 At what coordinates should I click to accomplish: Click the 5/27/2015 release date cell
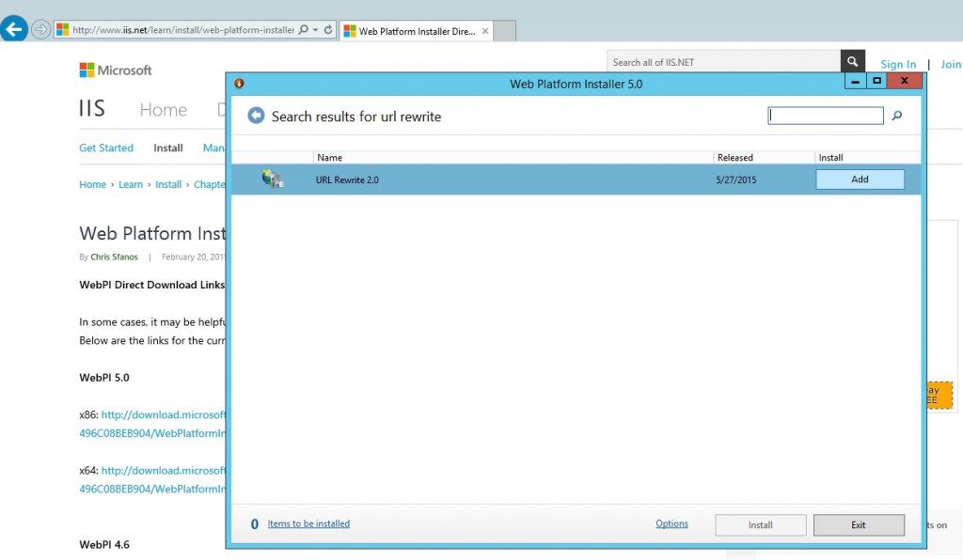[x=735, y=179]
